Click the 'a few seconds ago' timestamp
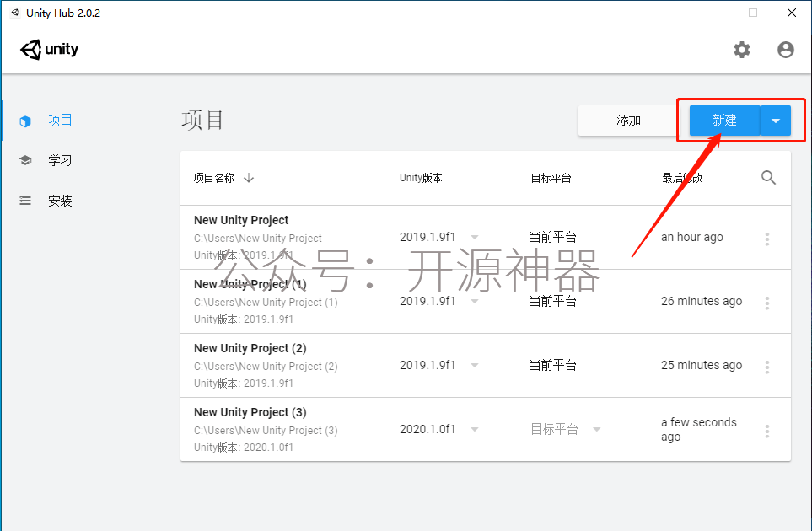 click(698, 430)
